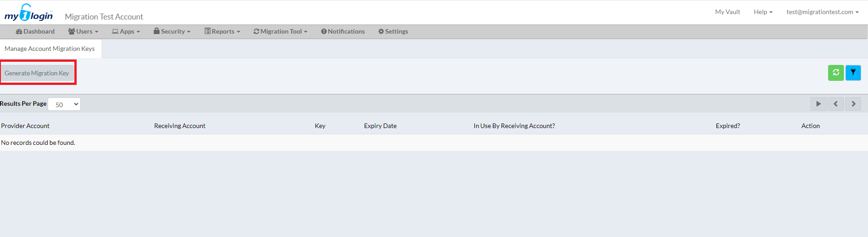The height and width of the screenshot is (237, 868).
Task: Expand the Security dropdown menu
Action: pos(172,31)
